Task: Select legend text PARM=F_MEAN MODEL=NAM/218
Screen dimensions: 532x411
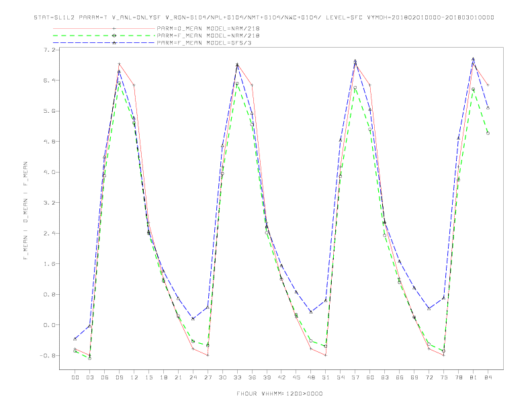Action: [208, 36]
